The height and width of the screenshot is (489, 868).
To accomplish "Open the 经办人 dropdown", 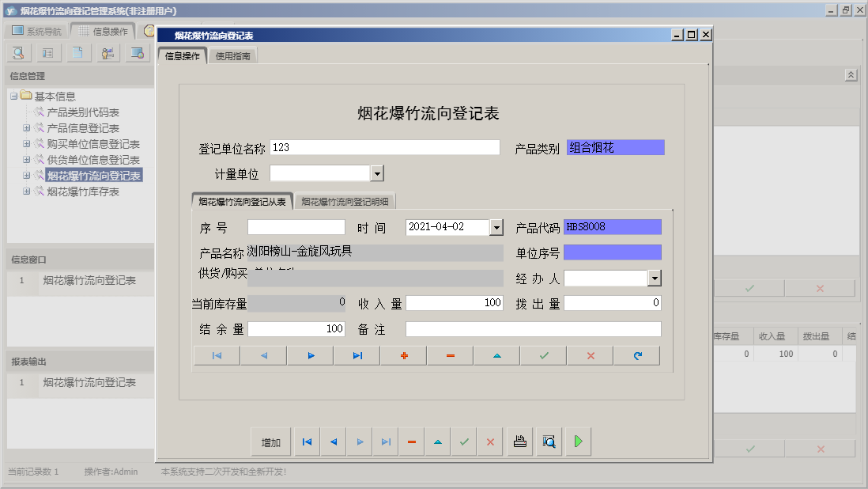I will point(655,278).
